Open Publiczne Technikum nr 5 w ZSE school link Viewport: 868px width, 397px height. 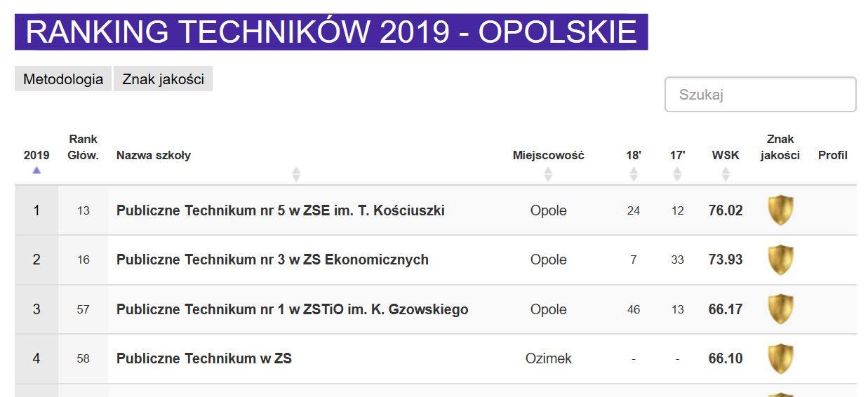coord(281,210)
